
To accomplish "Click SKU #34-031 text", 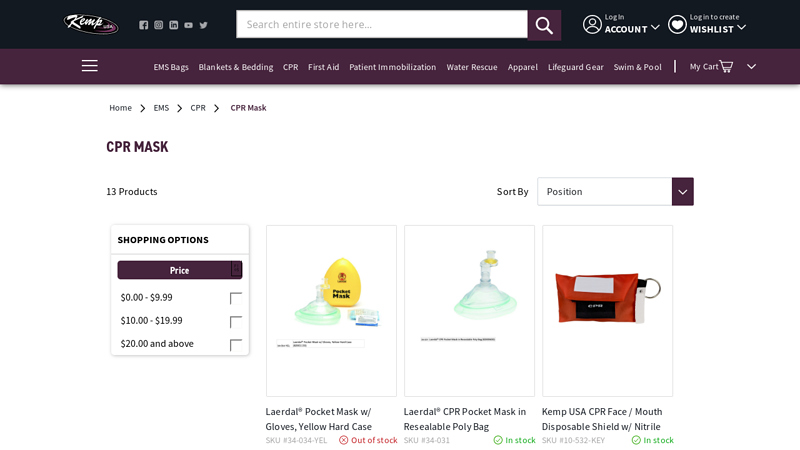I will 427,440.
